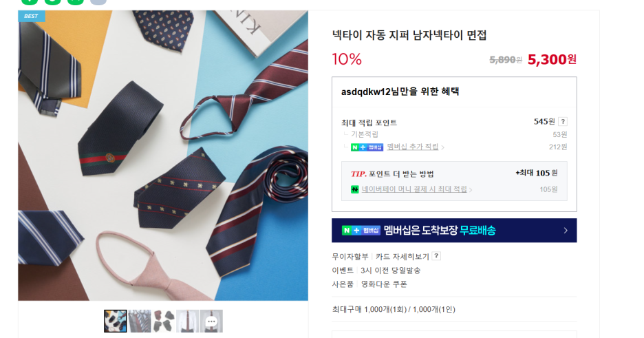Click the main necktie product image

pos(163,156)
